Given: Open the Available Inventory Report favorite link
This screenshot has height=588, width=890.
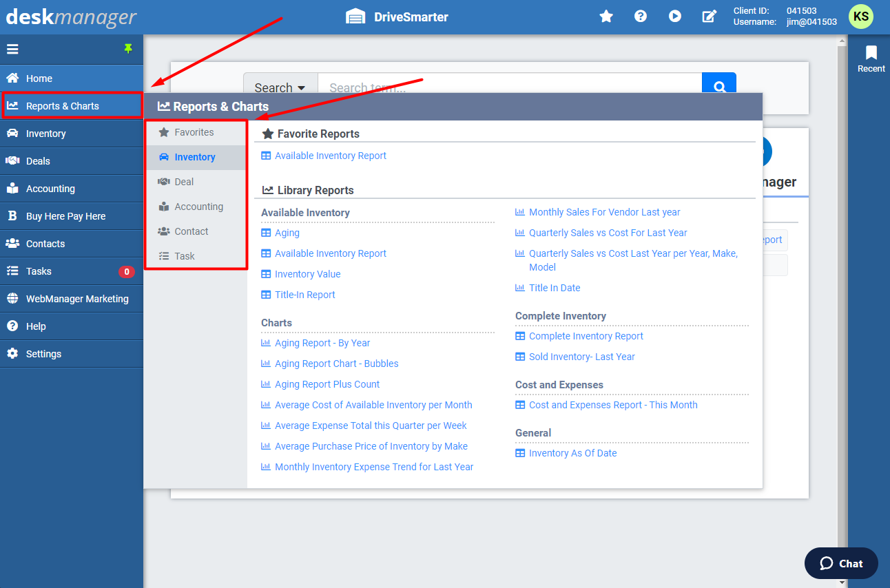Looking at the screenshot, I should (x=330, y=156).
